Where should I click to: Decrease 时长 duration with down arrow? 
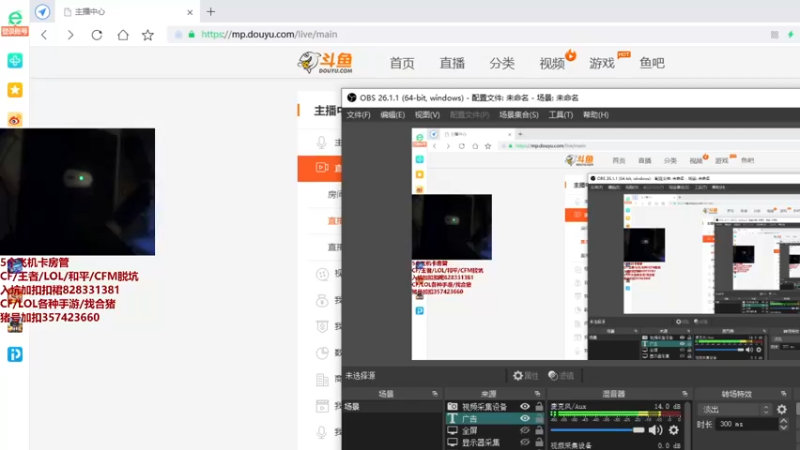(784, 428)
